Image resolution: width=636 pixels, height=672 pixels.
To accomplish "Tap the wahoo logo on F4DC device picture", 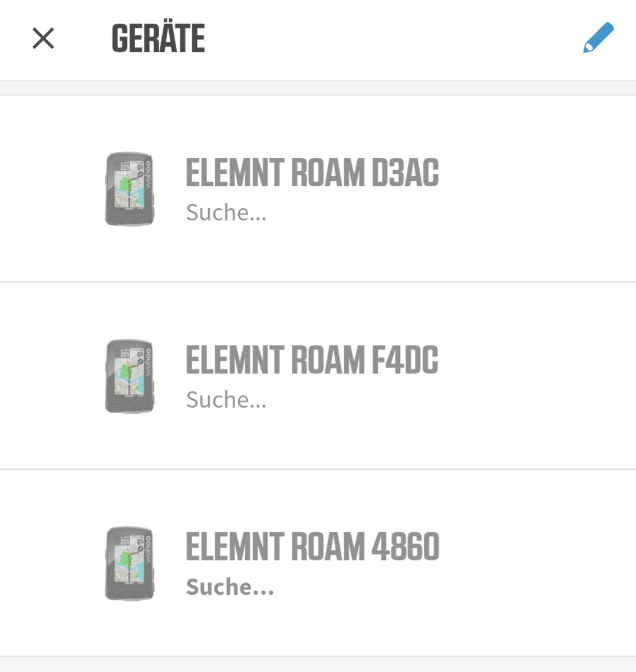I will (x=149, y=362).
